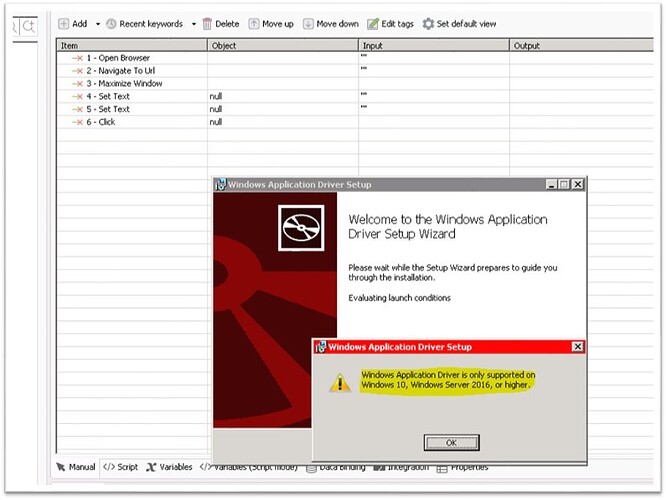666x500 pixels.
Task: Close the red warning dialog
Action: click(x=578, y=347)
